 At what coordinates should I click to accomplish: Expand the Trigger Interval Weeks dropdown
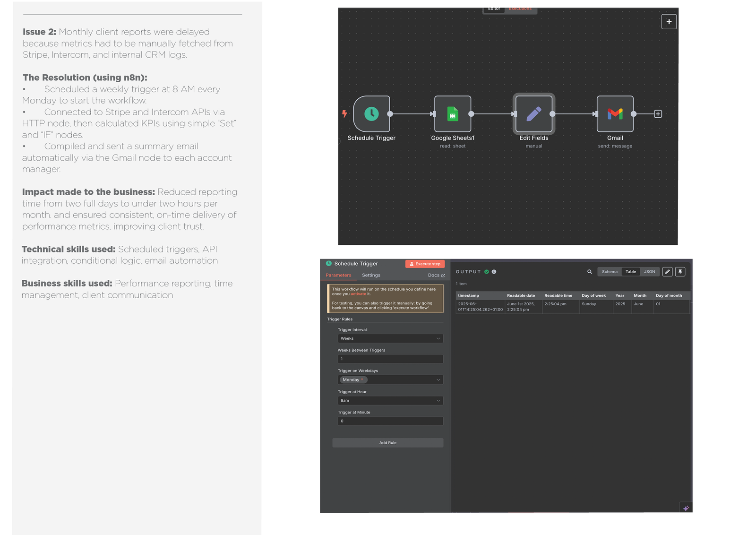tap(390, 338)
